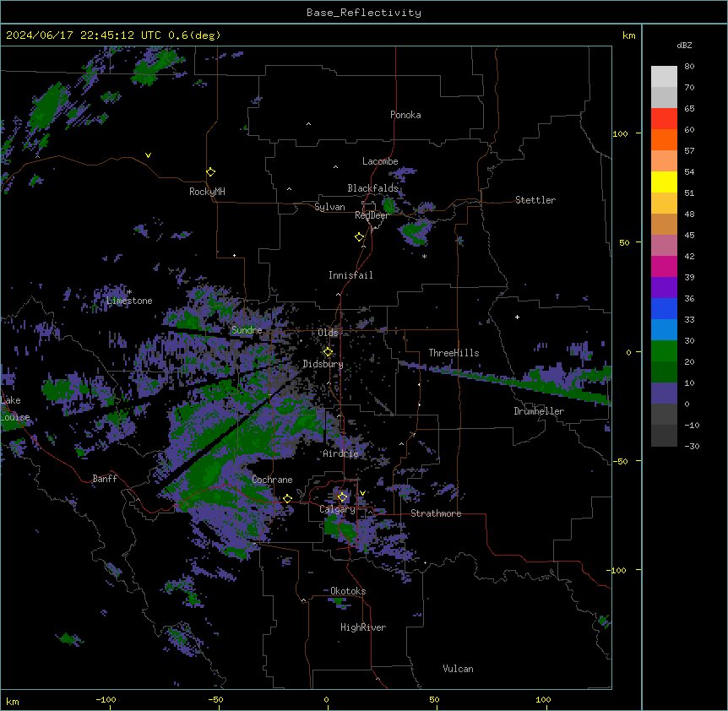
Task: Click the yellow diamond marker above the Calgary label
Action: tap(342, 497)
